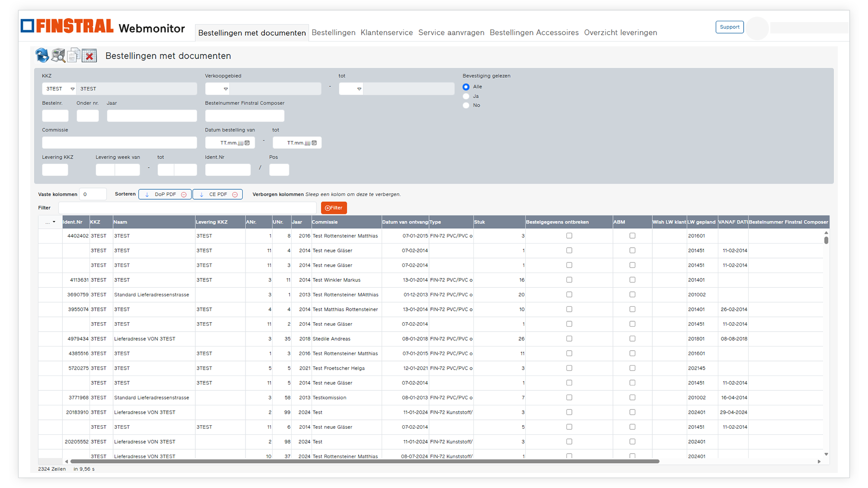Focus the Jaar input field

152,116
